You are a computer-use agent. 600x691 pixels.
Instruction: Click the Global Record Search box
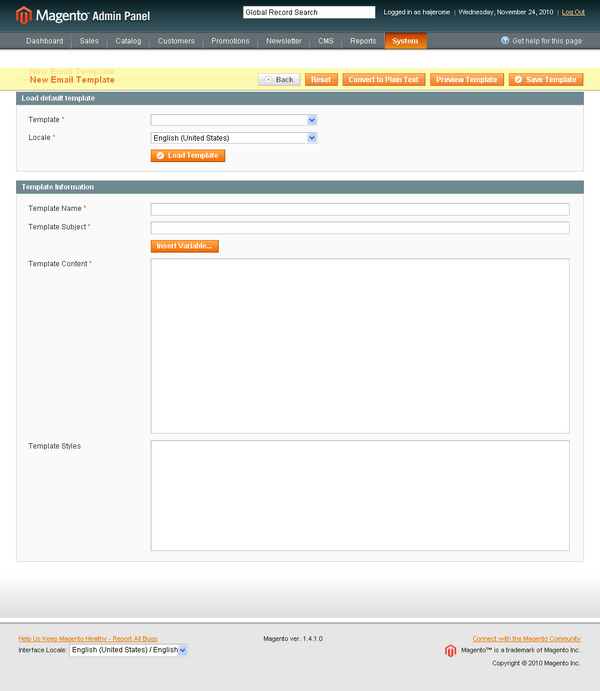[309, 12]
